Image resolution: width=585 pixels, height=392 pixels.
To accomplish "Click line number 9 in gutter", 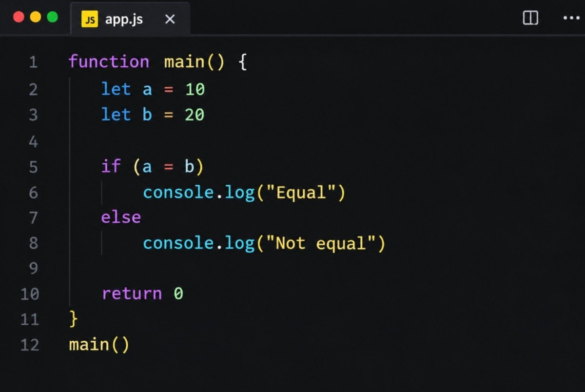I will (x=33, y=268).
